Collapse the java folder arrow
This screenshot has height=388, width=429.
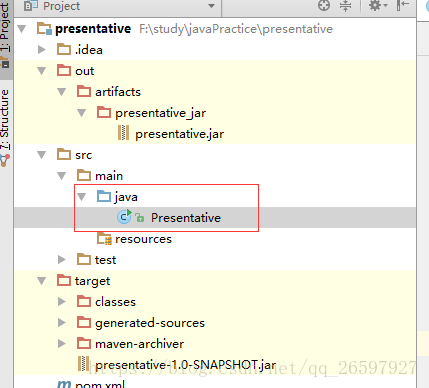(x=82, y=197)
